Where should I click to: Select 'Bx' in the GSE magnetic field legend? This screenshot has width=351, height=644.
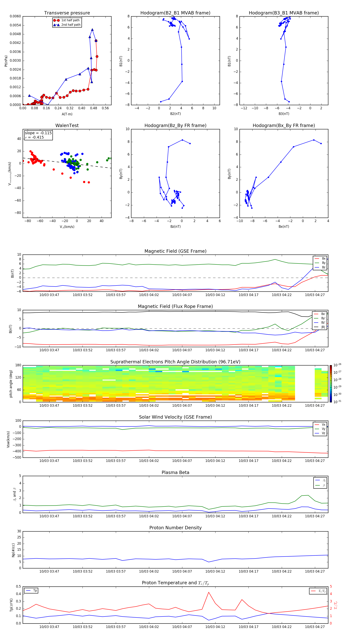pyautogui.click(x=320, y=259)
